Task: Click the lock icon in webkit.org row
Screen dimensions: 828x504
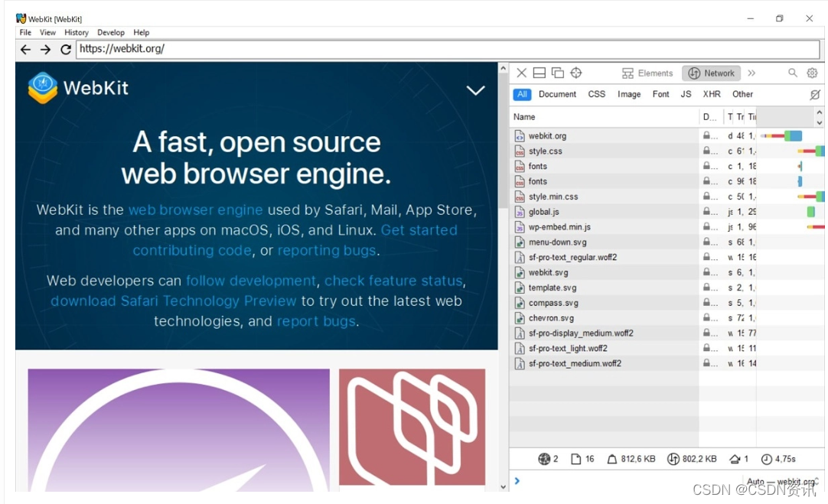Action: (706, 135)
